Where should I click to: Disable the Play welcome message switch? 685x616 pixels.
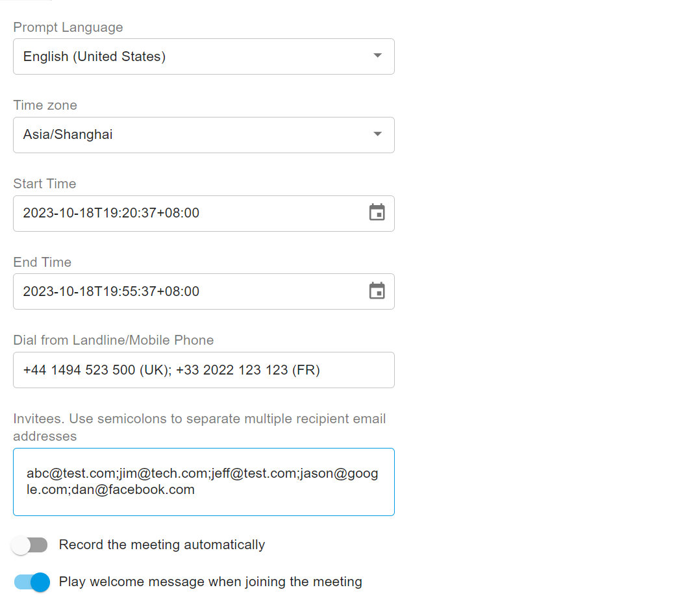[32, 582]
